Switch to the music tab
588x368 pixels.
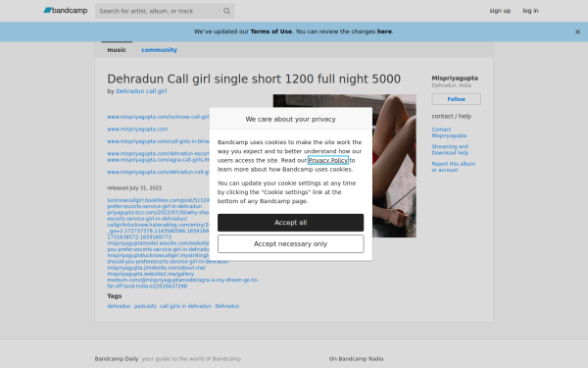pos(117,50)
